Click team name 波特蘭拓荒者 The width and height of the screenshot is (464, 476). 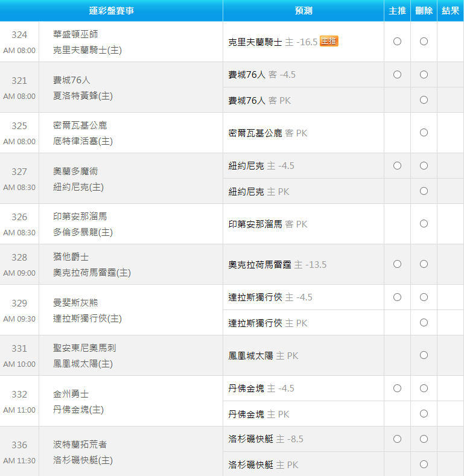80,445
